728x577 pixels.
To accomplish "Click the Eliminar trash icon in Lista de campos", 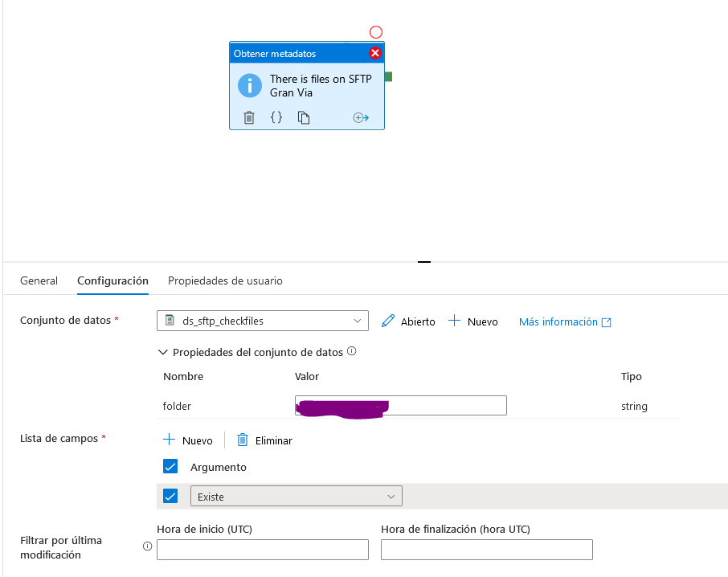I will tap(243, 440).
